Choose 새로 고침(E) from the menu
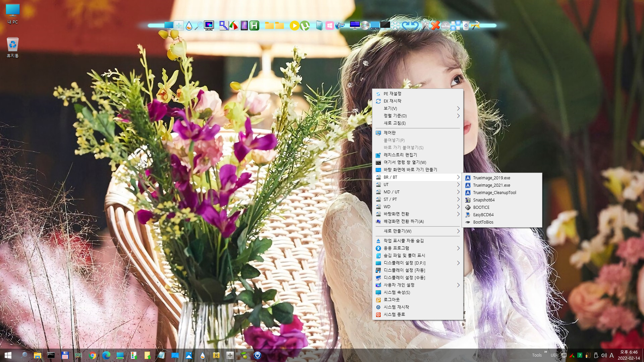Viewport: 644px width, 362px height. click(x=418, y=123)
